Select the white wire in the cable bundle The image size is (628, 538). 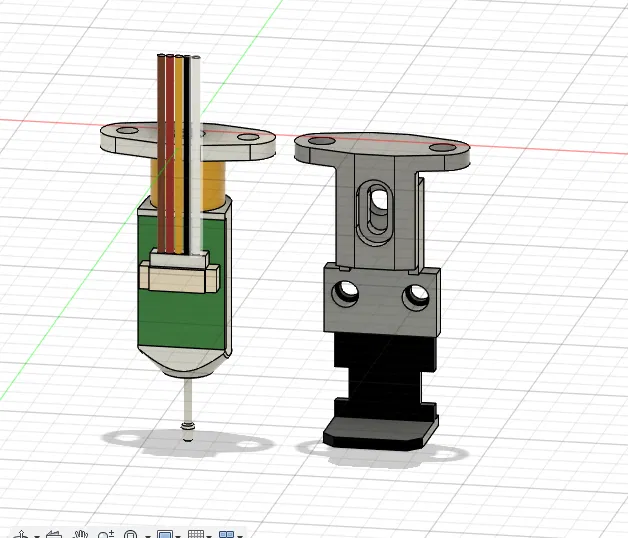coord(195,156)
